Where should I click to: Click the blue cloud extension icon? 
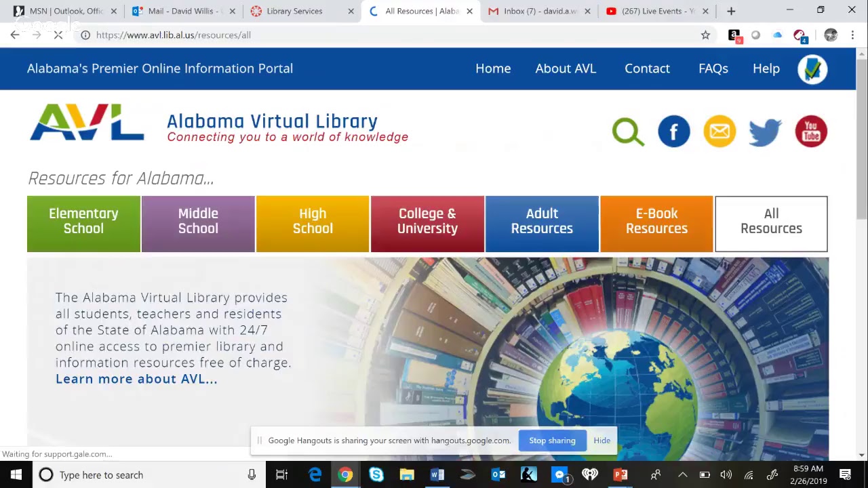click(x=777, y=35)
